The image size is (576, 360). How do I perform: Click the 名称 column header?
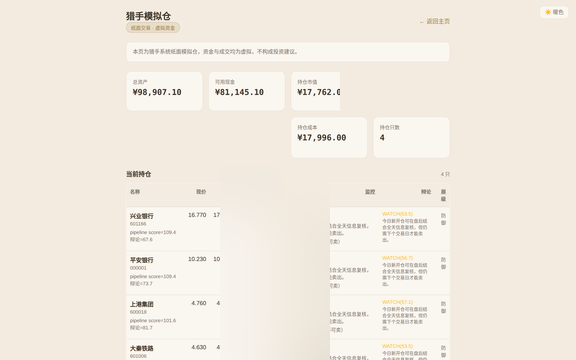[135, 192]
